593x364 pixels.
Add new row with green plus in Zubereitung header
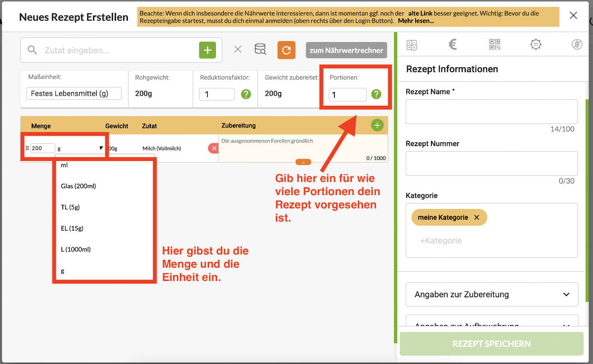click(x=377, y=125)
